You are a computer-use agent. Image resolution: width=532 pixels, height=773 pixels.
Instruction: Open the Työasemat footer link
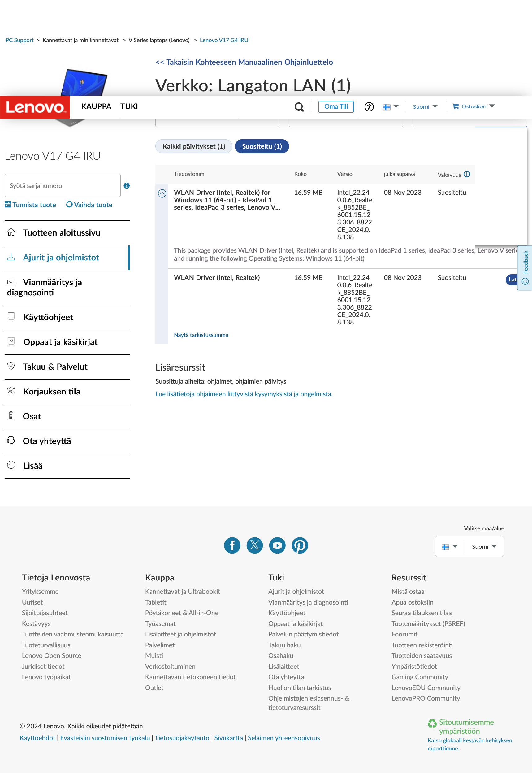160,624
